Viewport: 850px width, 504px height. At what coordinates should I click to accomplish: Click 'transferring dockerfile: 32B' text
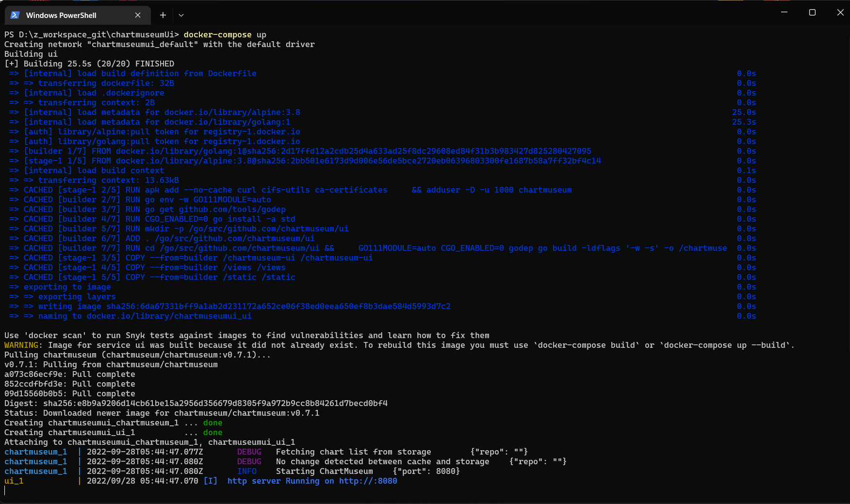106,83
